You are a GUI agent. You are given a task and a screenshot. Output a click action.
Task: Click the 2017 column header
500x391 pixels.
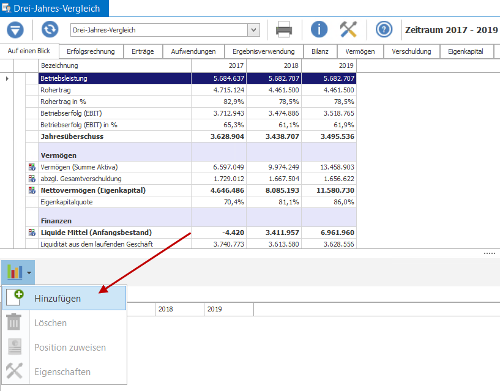click(x=219, y=66)
